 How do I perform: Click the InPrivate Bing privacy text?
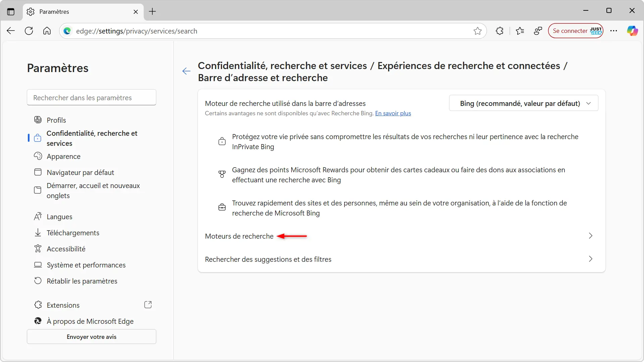pos(405,141)
